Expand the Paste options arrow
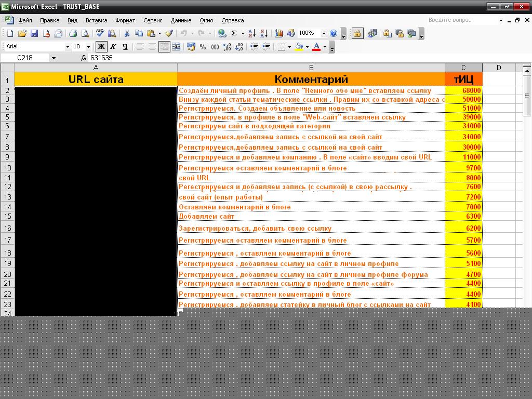The width and height of the screenshot is (532, 399). tap(159, 33)
